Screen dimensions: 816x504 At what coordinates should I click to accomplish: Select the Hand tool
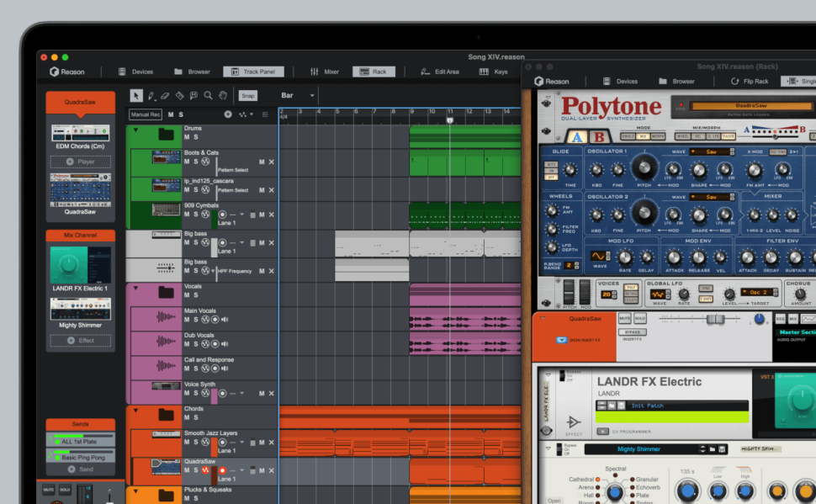[x=223, y=96]
